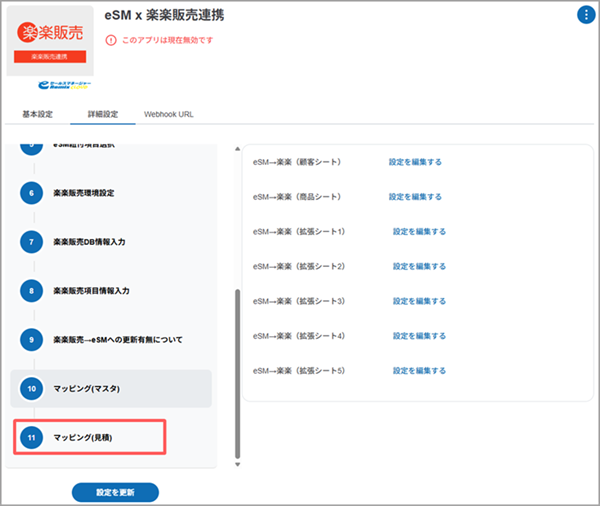Viewport: 600px width, 506px height.
Task: Click the red warning alert icon
Action: [x=111, y=40]
